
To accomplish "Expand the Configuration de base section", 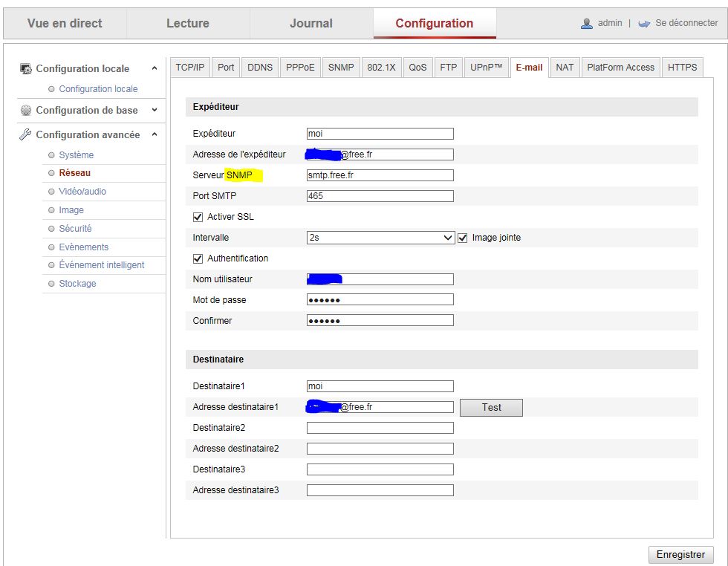I will tap(155, 111).
